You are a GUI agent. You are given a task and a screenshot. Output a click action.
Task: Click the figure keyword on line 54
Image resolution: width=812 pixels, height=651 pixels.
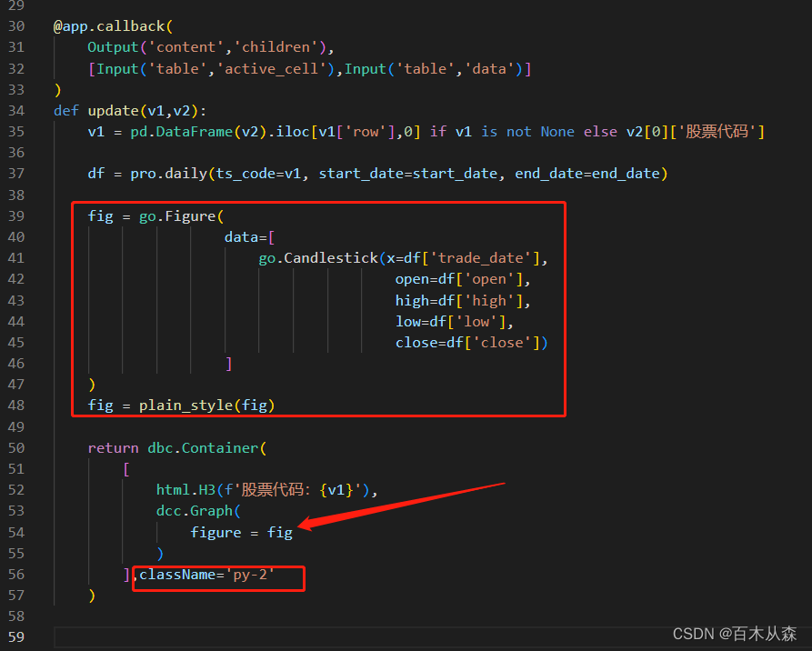pyautogui.click(x=216, y=533)
